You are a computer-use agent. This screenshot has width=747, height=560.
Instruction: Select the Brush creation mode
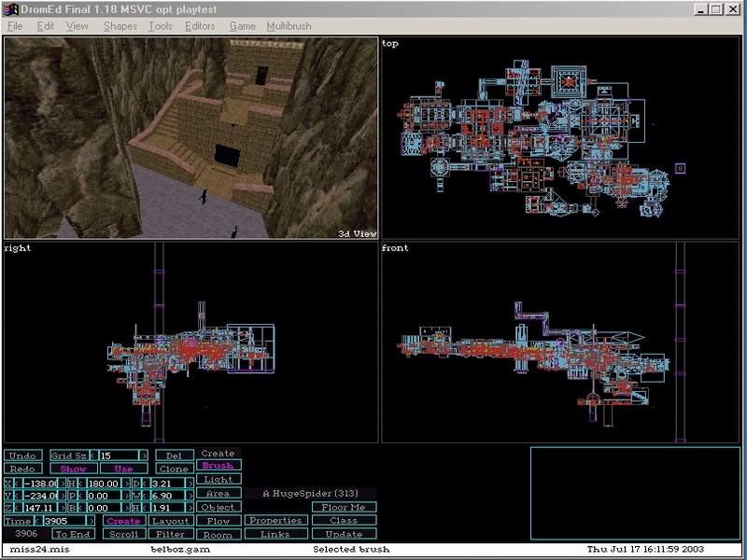(218, 465)
